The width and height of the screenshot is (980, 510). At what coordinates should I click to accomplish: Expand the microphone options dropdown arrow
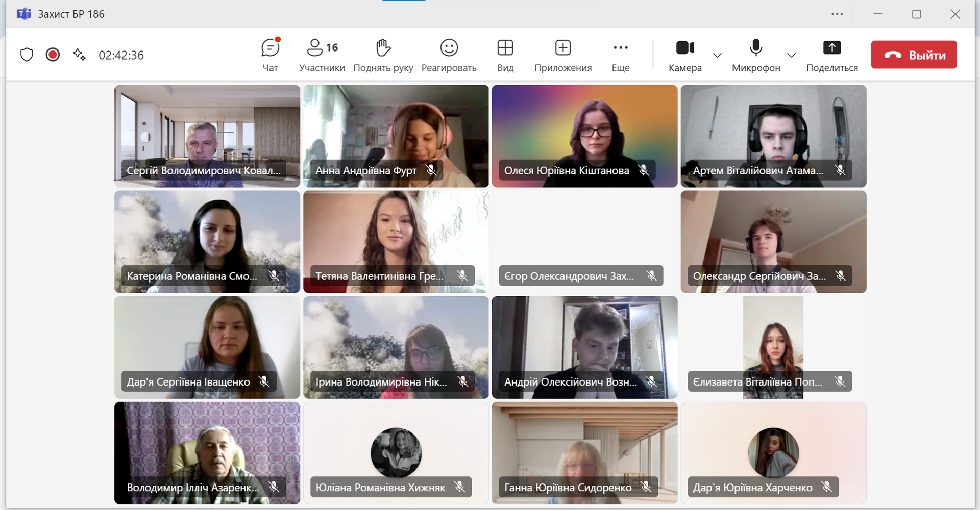coord(791,55)
